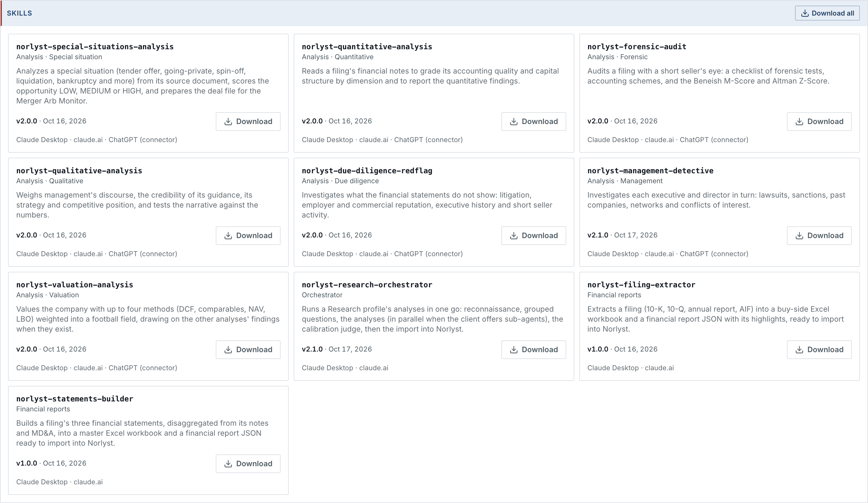Download the norlyst-filing-extractor skill

click(819, 349)
